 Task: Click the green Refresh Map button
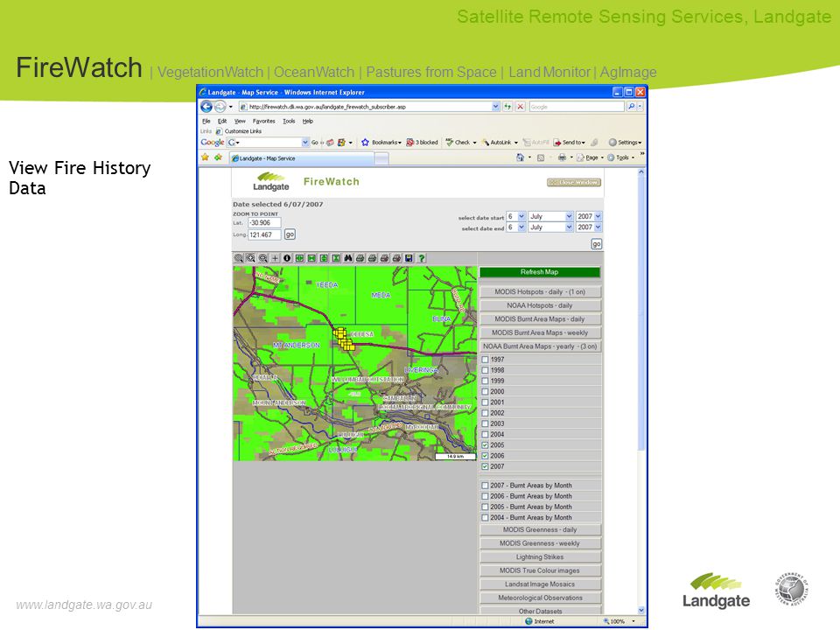click(540, 272)
